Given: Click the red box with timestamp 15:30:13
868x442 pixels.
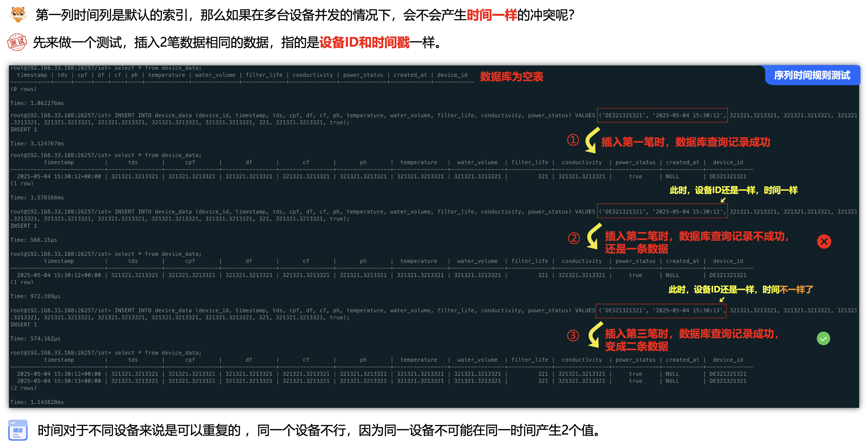Looking at the screenshot, I should 661,310.
